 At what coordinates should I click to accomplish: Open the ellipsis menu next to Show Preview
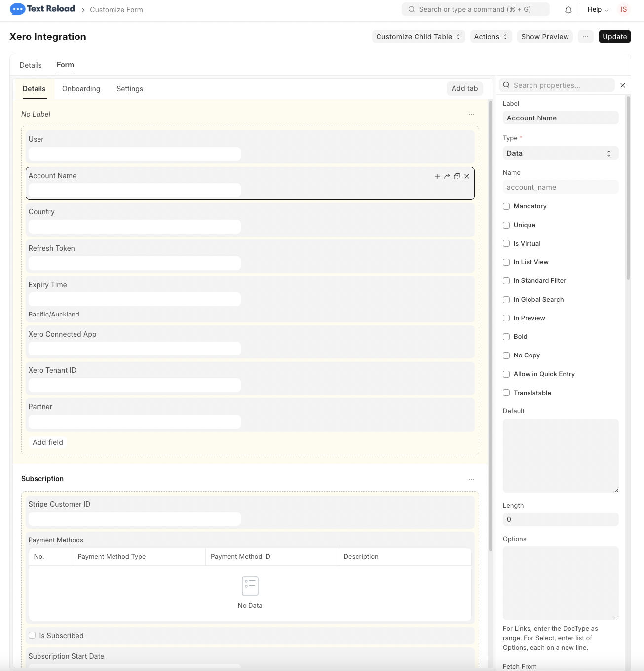pos(585,37)
